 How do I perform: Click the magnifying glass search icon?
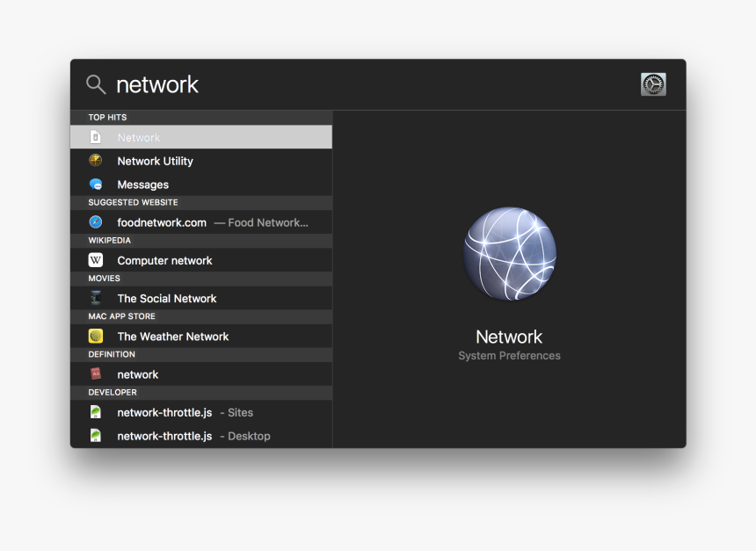tap(96, 84)
